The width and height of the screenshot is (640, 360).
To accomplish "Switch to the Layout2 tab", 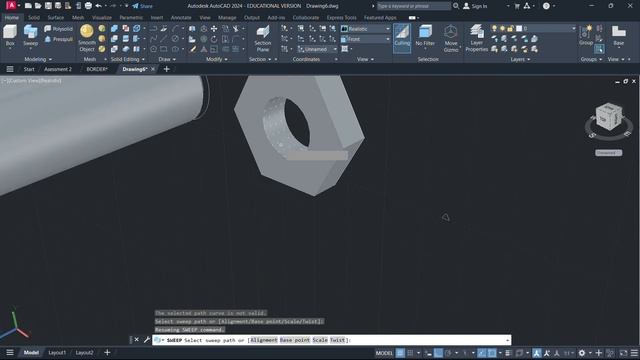I will (84, 353).
